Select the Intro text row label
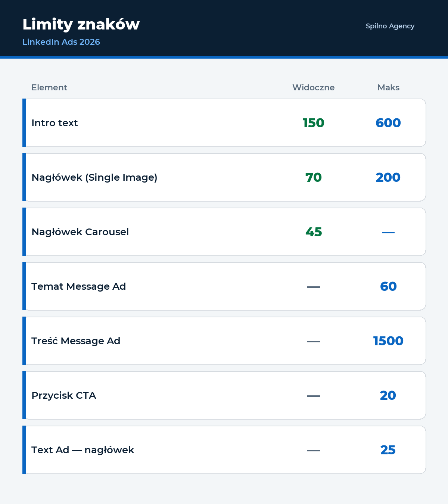The image size is (448, 504). coord(55,123)
